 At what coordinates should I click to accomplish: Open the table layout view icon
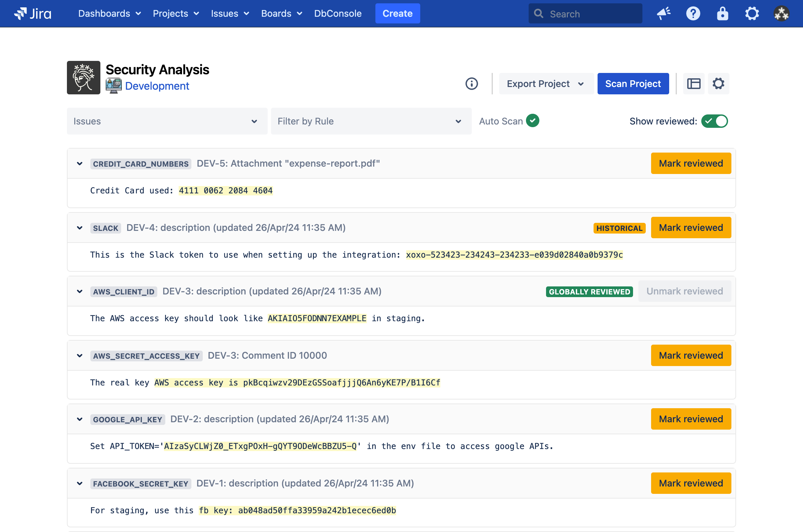pos(693,83)
